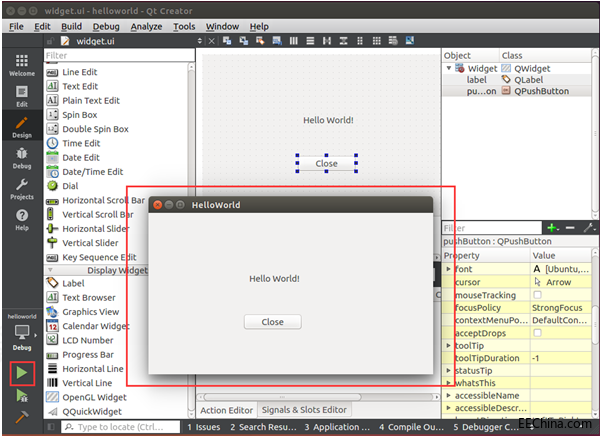Click the green Run button
Viewport: 600px width, 436px height.
coord(22,373)
